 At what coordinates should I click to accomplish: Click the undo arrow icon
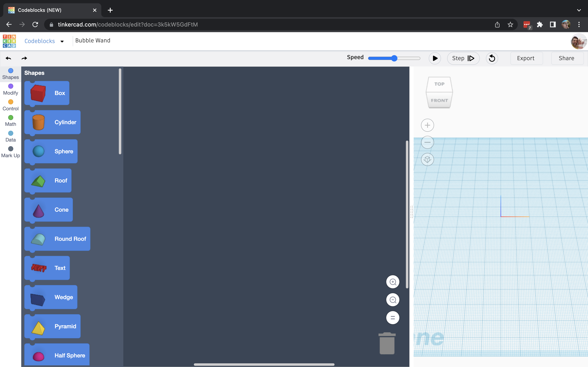(8, 58)
